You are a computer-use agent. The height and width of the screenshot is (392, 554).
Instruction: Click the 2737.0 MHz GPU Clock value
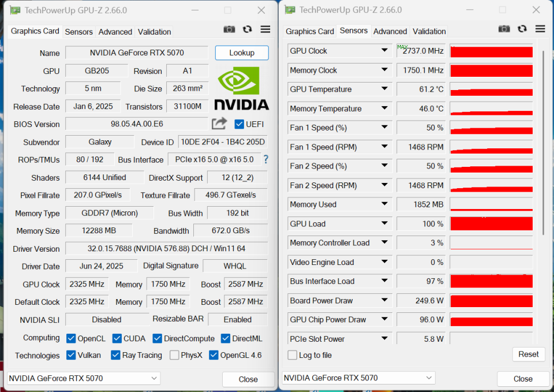pos(421,51)
